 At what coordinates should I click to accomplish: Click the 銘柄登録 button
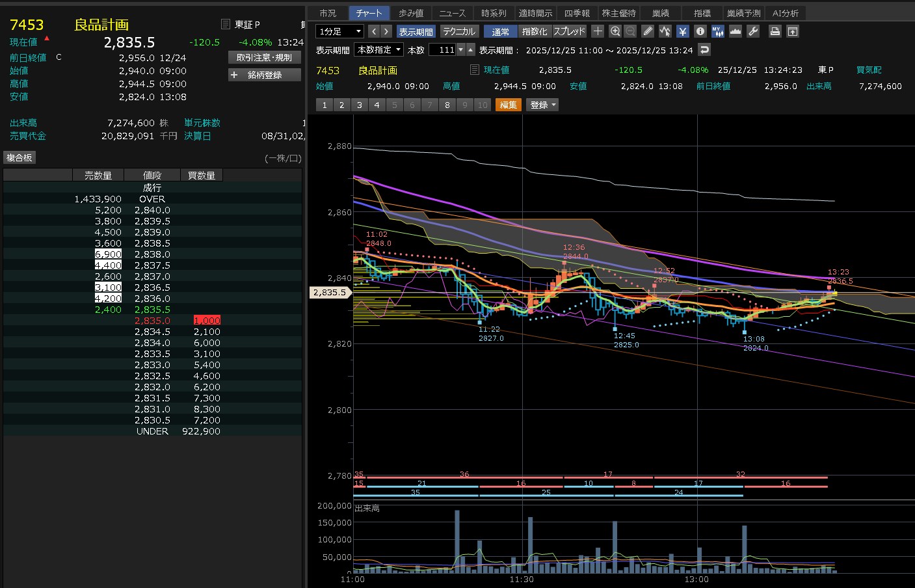click(x=265, y=75)
